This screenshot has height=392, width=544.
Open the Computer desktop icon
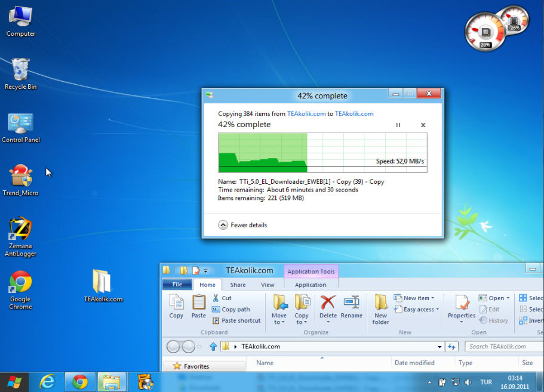[20, 21]
